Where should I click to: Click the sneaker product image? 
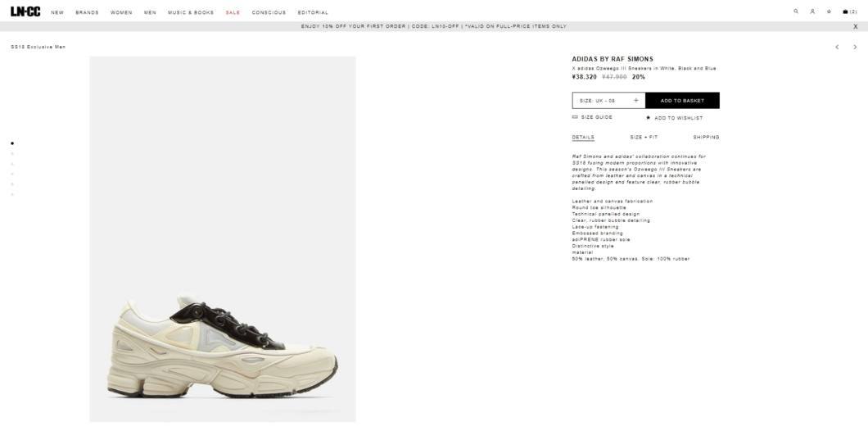click(223, 239)
